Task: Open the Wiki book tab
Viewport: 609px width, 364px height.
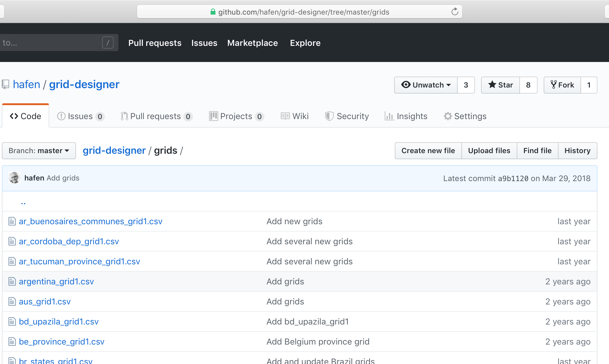Action: (x=294, y=116)
